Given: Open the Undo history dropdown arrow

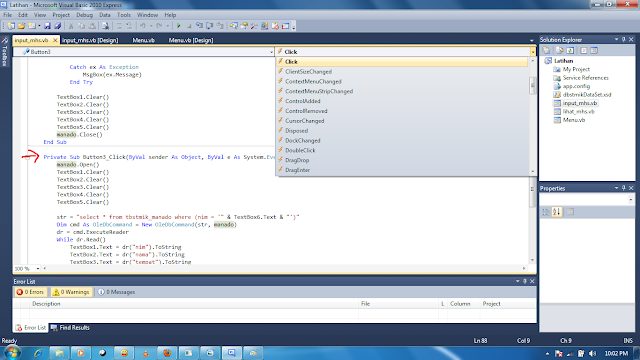Looking at the screenshot, I should (x=151, y=26).
